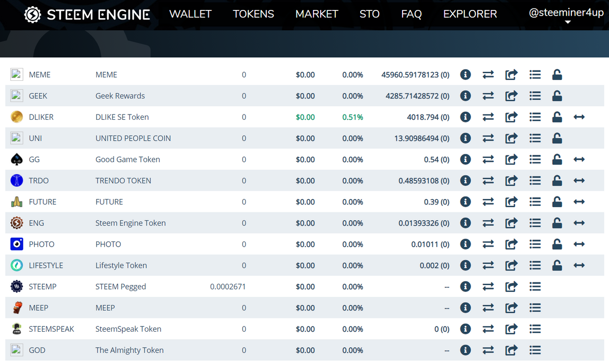Screen dimensions: 609x364
Task: Click transfer arrows icon for STEEMSPEAK token
Action: click(x=488, y=329)
